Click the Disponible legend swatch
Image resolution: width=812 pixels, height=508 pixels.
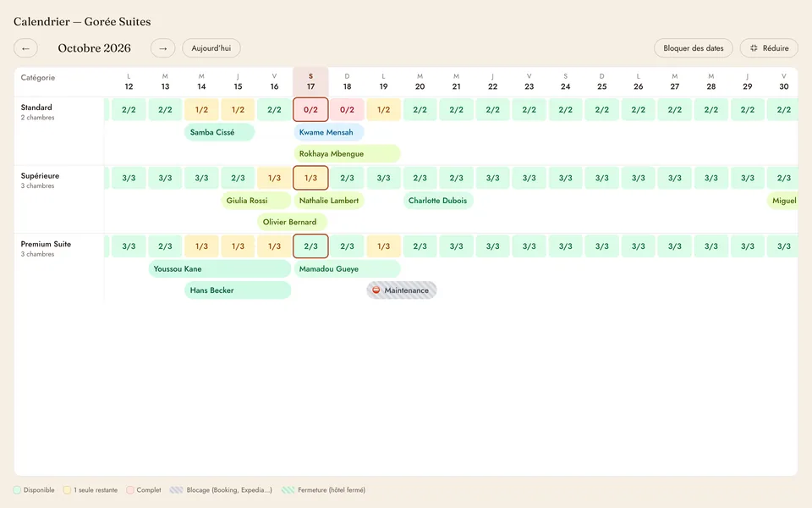pos(17,490)
